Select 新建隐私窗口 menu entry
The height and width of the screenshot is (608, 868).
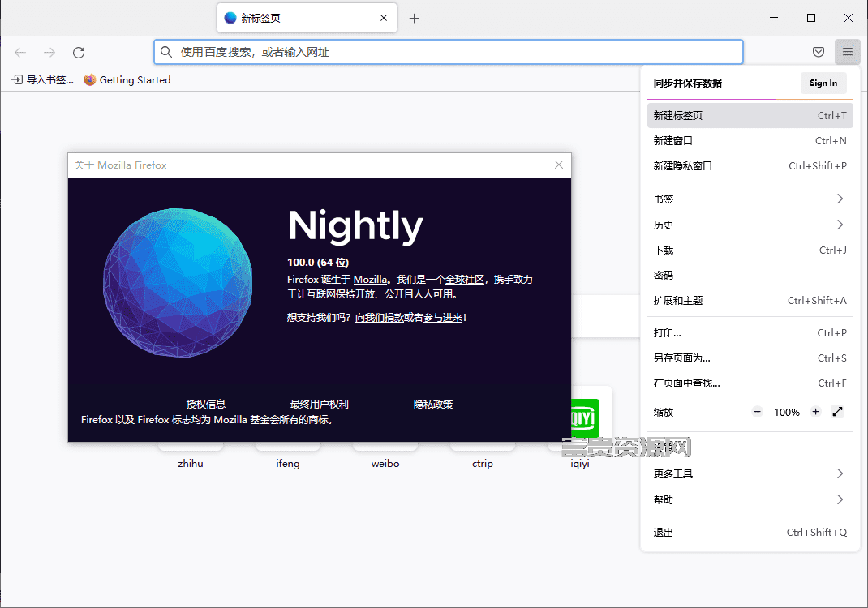click(x=750, y=165)
